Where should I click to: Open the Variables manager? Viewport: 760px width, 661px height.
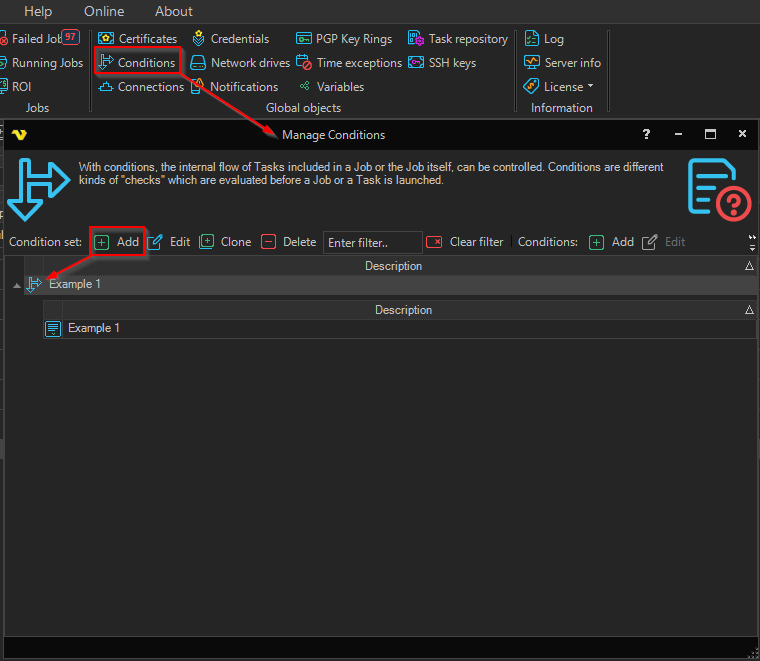pyautogui.click(x=331, y=87)
